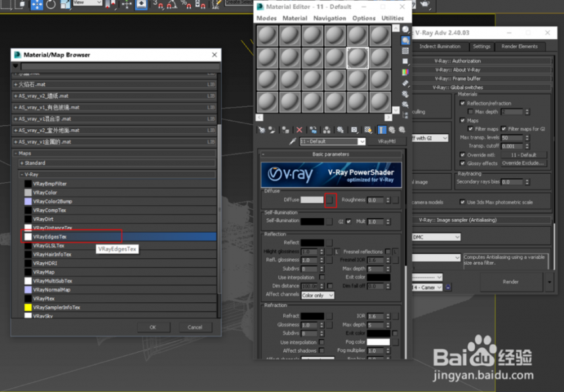Open the Reflect color swatch
The image size is (564, 392).
312,243
